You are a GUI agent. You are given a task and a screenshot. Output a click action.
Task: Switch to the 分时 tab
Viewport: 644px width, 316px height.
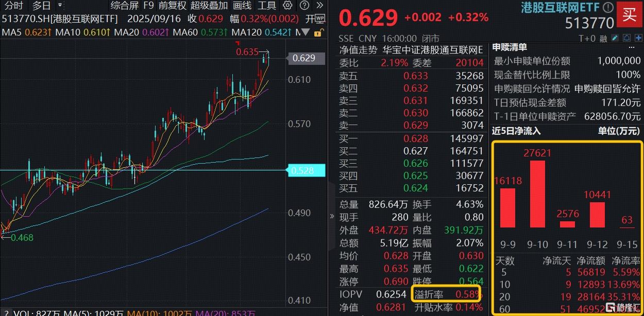pos(14,6)
